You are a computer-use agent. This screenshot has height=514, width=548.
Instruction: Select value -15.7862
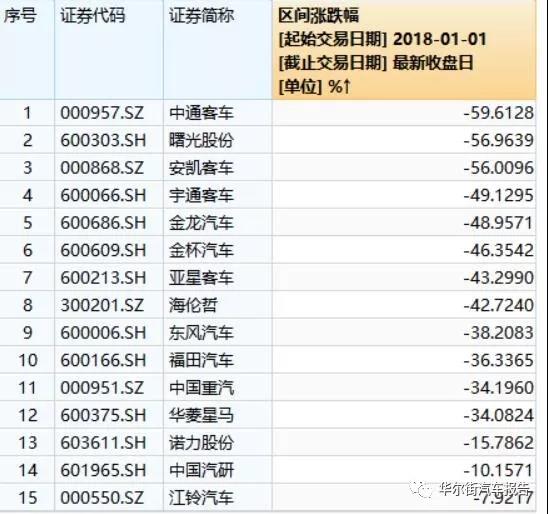pos(499,443)
